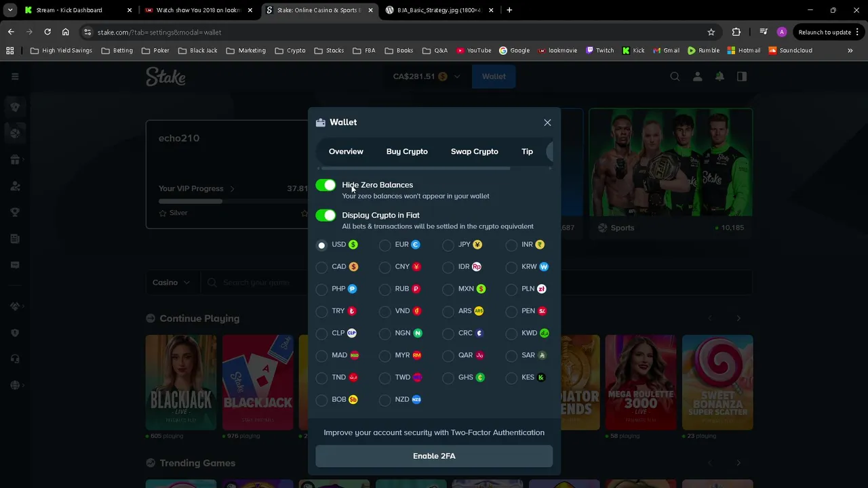
Task: Open the notifications bell icon
Action: pyautogui.click(x=719, y=77)
